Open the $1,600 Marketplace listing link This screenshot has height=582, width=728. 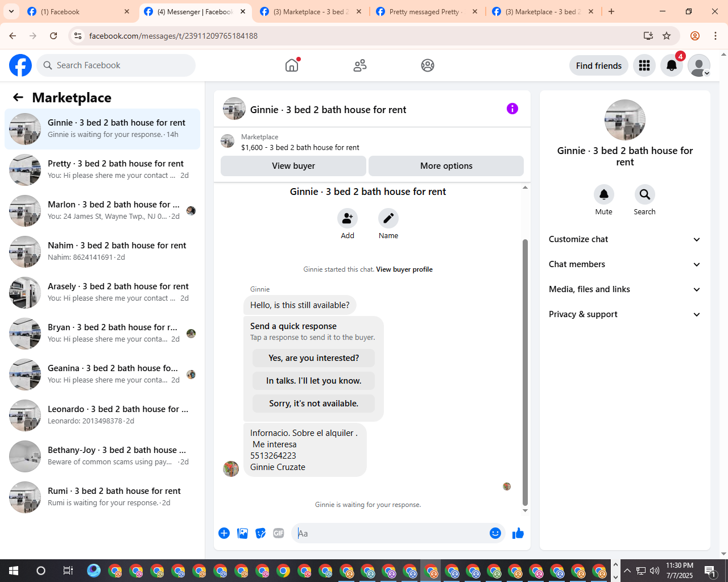pos(300,147)
